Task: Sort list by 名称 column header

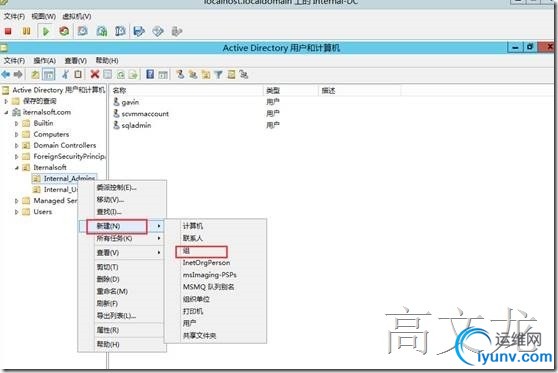Action: click(186, 91)
